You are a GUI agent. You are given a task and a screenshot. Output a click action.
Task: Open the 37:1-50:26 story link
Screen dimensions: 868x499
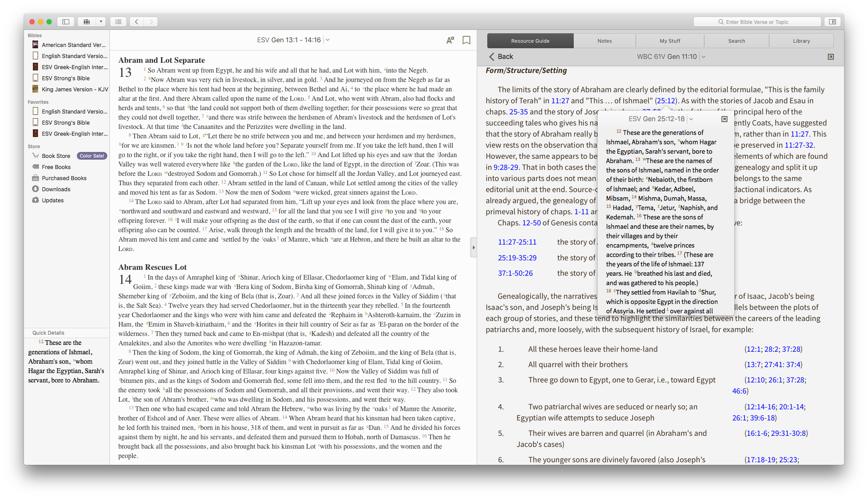(515, 273)
